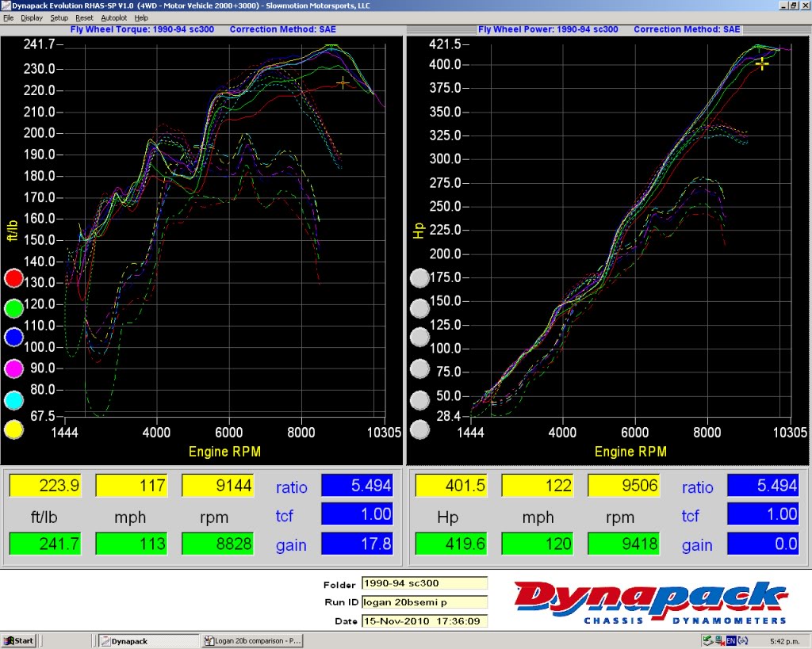812x649 pixels.
Task: Click the yellow power cursor crosshair marker
Action: pos(762,63)
